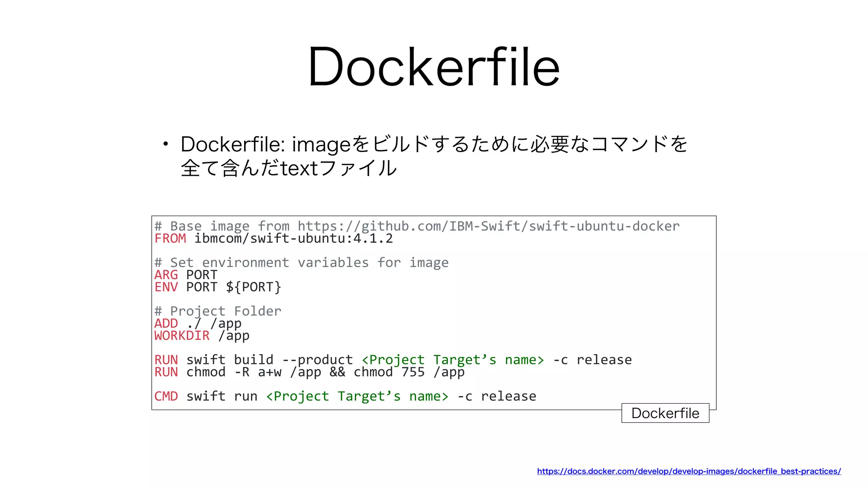Click the 'FROM ibmcom/swift-ubuntu:4.1.2' line
Viewport: 868px width, 488px height.
pyautogui.click(x=273, y=238)
